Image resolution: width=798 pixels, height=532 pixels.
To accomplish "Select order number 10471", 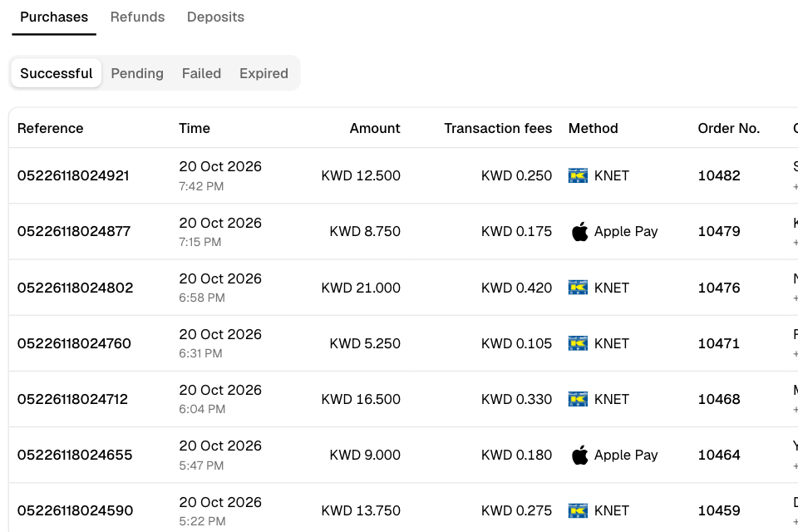I will tap(718, 343).
